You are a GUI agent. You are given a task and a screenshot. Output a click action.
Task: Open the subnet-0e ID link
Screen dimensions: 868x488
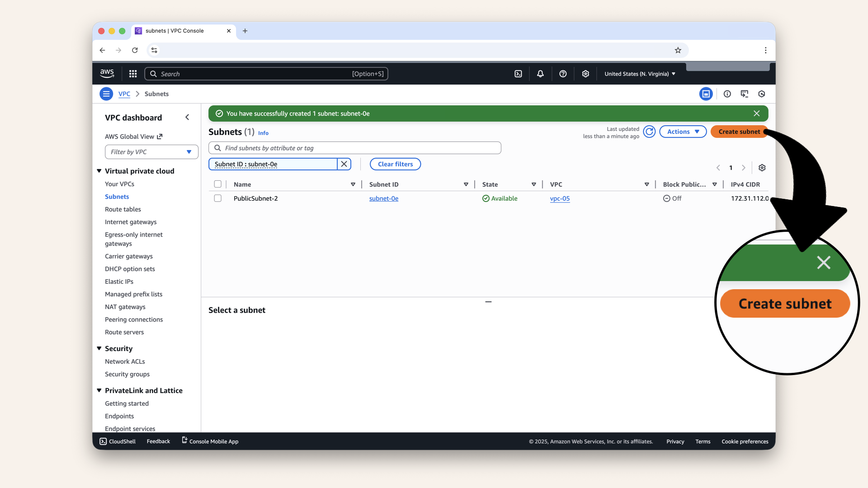pyautogui.click(x=383, y=198)
